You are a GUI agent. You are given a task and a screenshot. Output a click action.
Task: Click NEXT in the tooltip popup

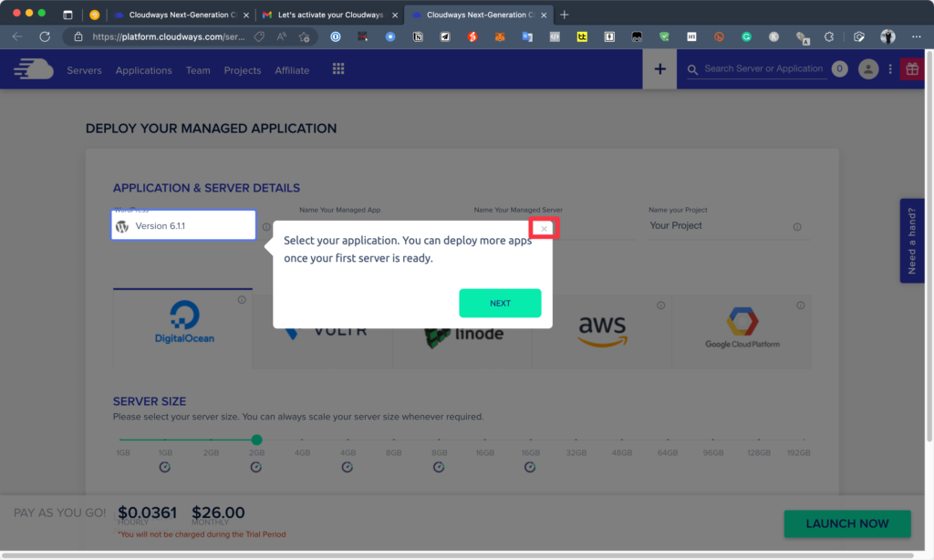click(x=500, y=303)
